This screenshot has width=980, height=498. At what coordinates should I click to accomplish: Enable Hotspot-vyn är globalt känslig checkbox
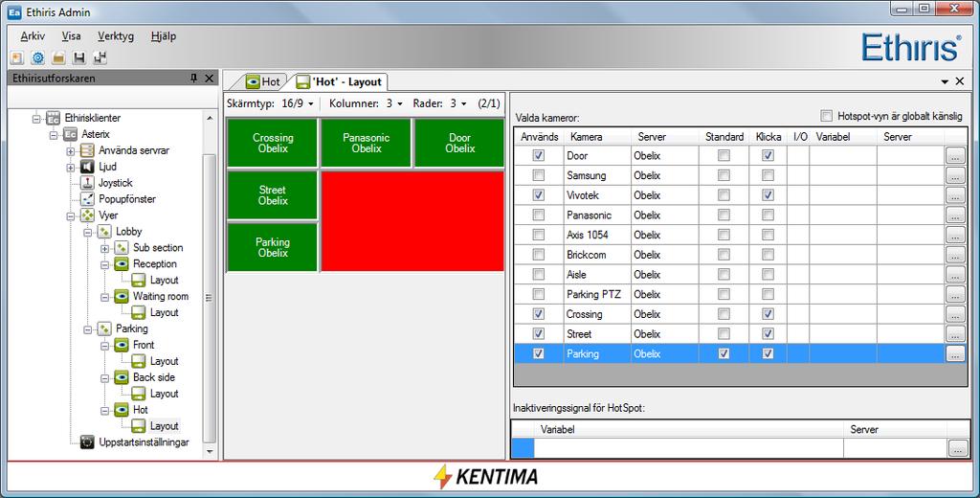click(827, 116)
